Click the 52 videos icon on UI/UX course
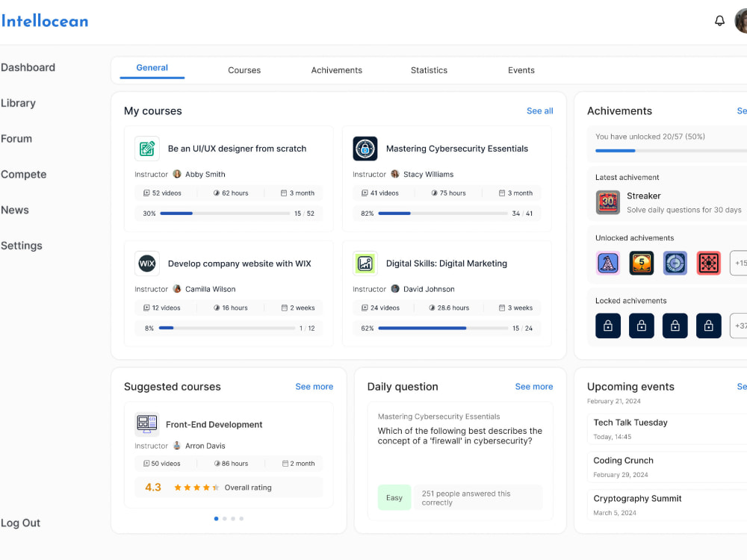 coord(146,193)
